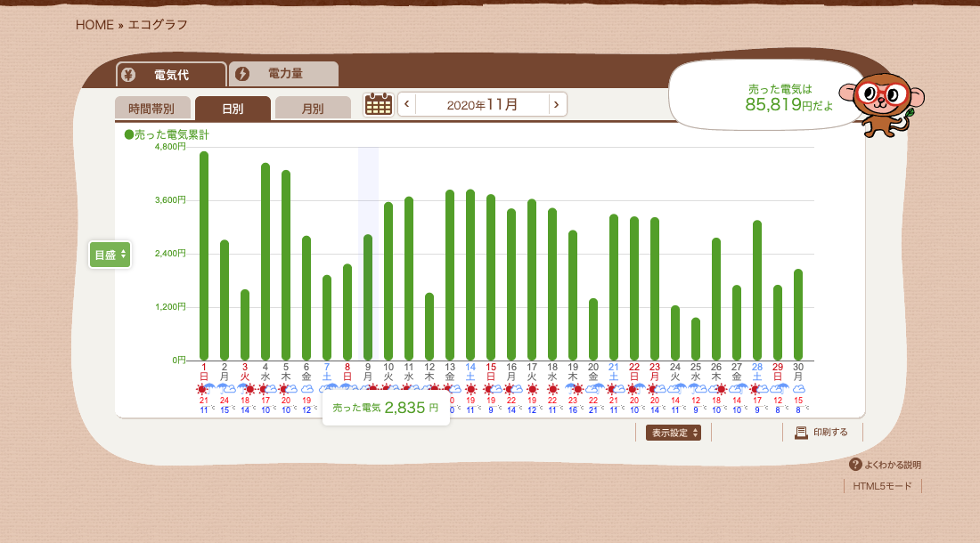This screenshot has width=980, height=543.
Task: Click the 1,200円 axis label
Action: click(170, 306)
